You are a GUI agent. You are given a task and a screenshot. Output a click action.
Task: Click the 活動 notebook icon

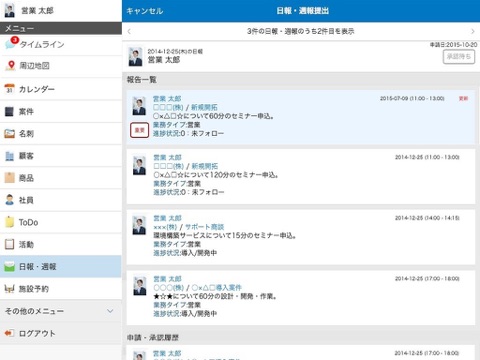[9, 244]
